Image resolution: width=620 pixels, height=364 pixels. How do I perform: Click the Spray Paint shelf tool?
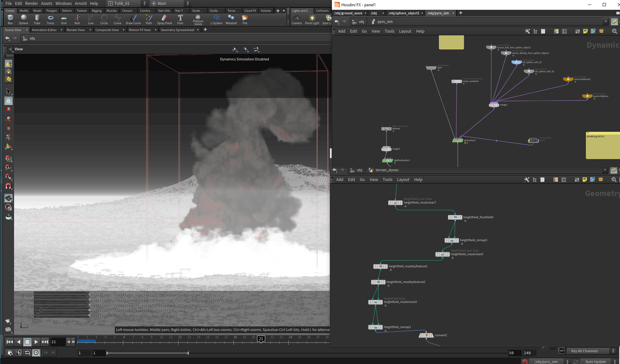click(x=164, y=19)
